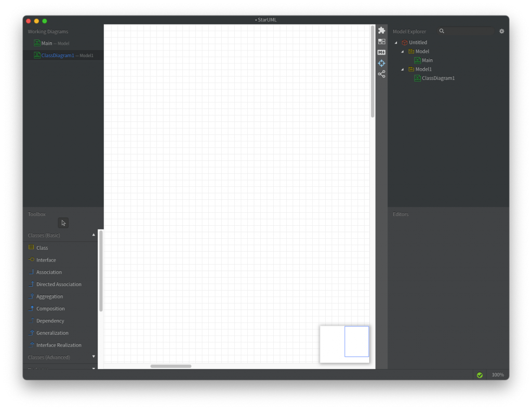The image size is (532, 410).
Task: Click the toolbox vertical scrollbar
Action: tap(101, 271)
